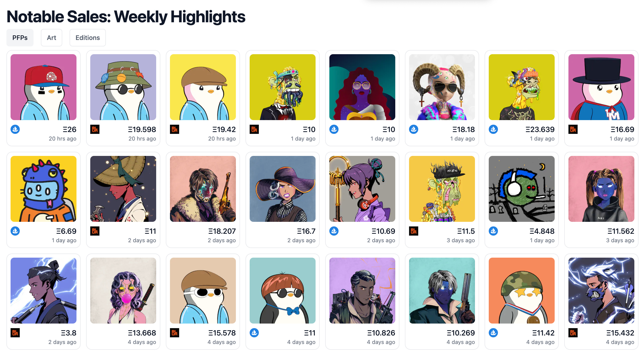
Task: Click the Ξ13.668 price link
Action: (x=142, y=333)
